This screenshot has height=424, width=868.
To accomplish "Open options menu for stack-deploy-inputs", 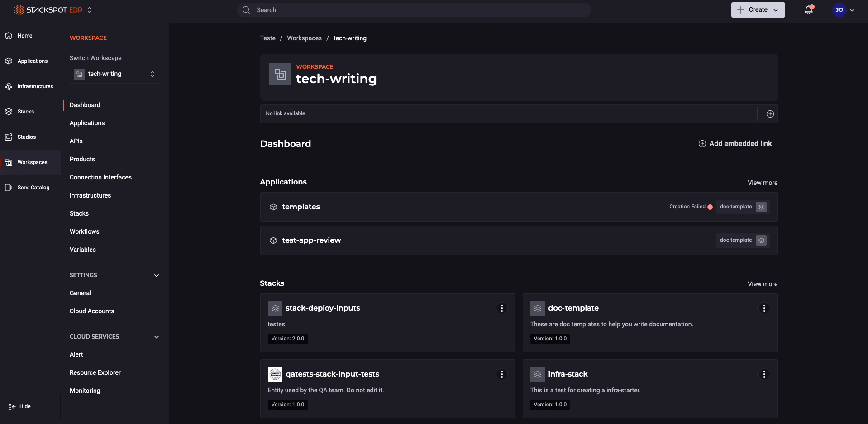I will pyautogui.click(x=501, y=308).
